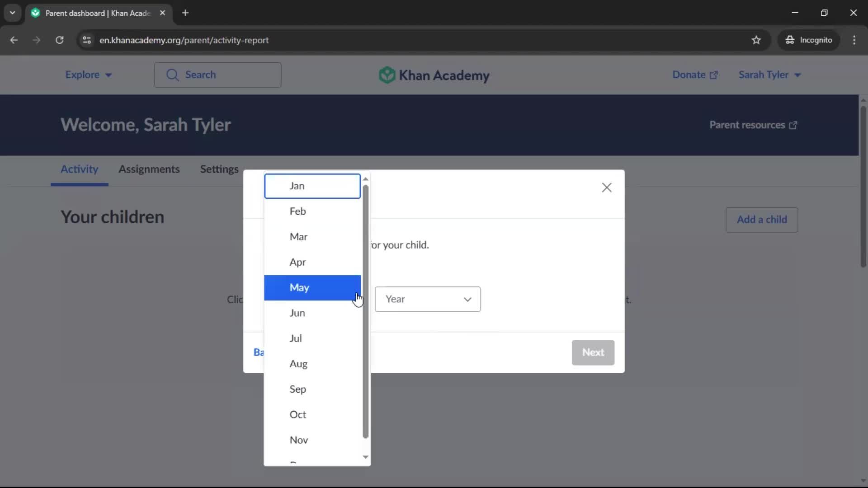The height and width of the screenshot is (488, 868).
Task: Switch to the Assignments tab
Action: [149, 169]
